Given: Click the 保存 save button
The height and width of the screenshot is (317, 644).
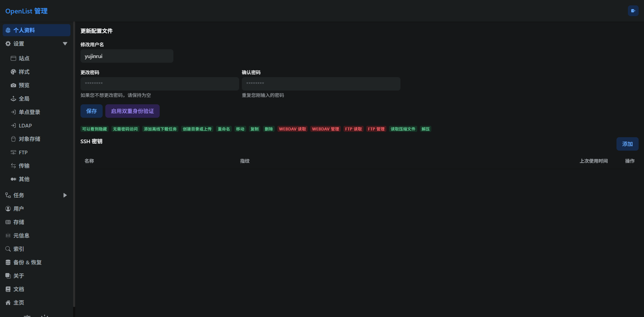Looking at the screenshot, I should [x=91, y=111].
